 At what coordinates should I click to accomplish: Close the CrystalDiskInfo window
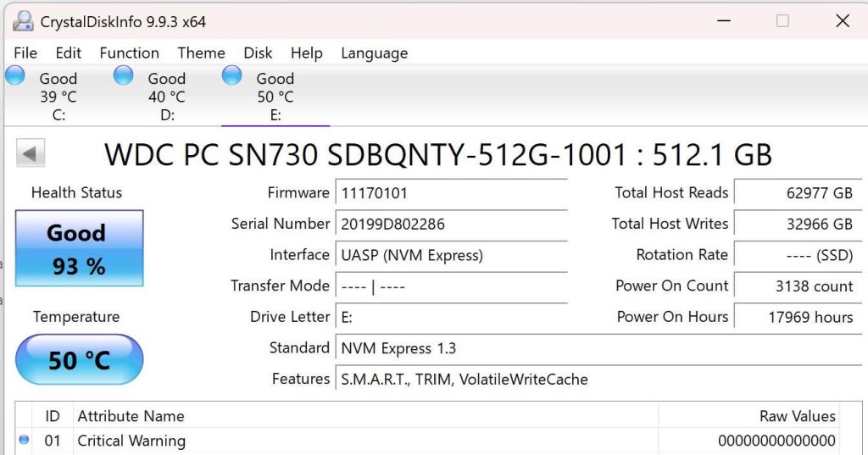[x=843, y=21]
